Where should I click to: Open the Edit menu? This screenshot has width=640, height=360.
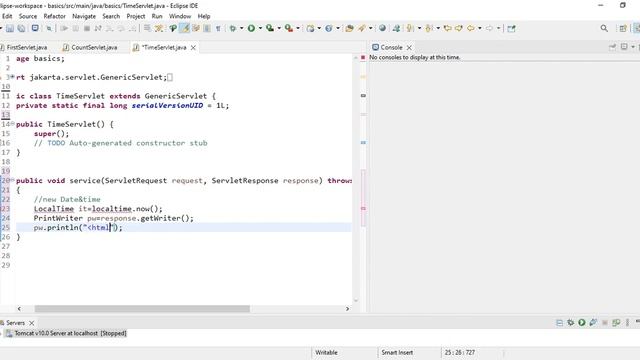7,16
